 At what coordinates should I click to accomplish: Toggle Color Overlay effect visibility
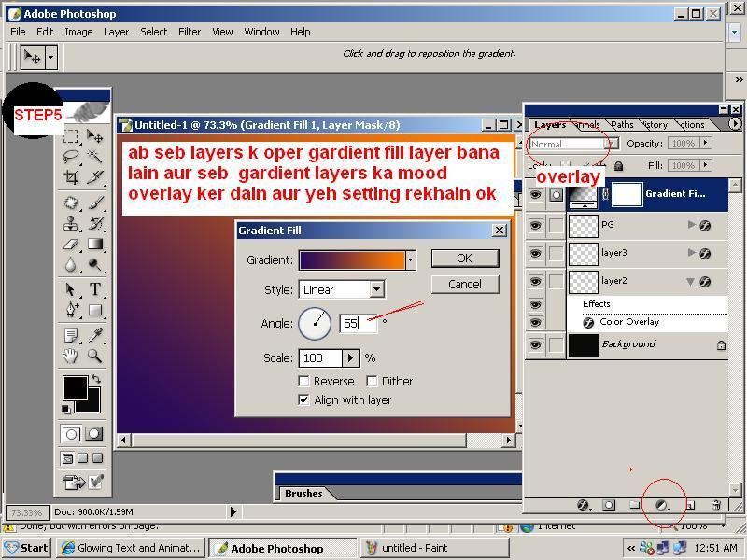(535, 323)
